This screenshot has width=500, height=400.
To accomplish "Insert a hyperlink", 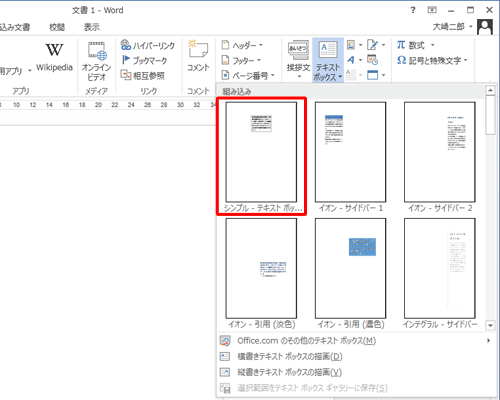I will [148, 45].
